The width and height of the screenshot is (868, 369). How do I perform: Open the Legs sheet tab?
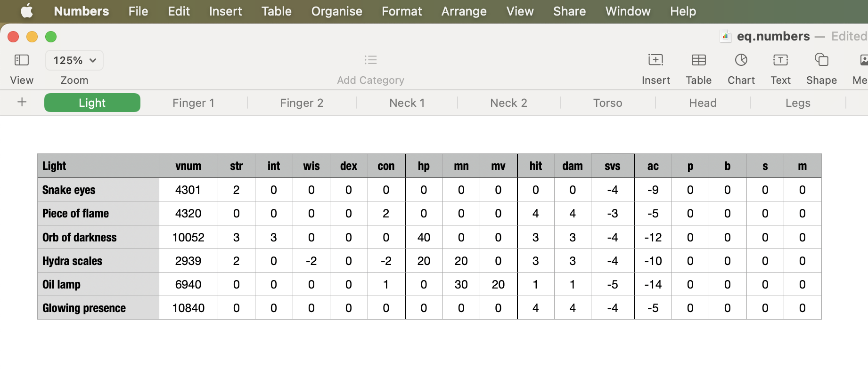tap(798, 103)
